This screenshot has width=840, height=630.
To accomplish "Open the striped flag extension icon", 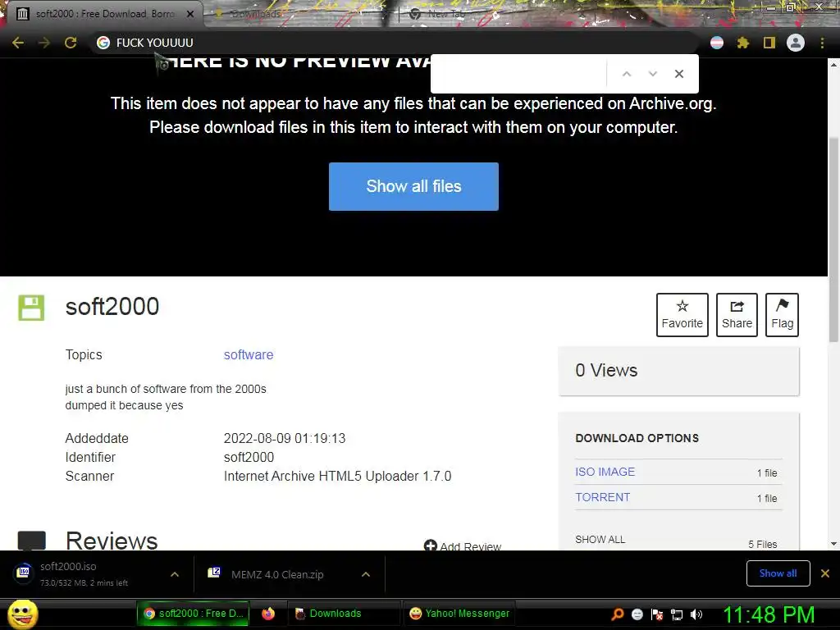I will (x=717, y=43).
